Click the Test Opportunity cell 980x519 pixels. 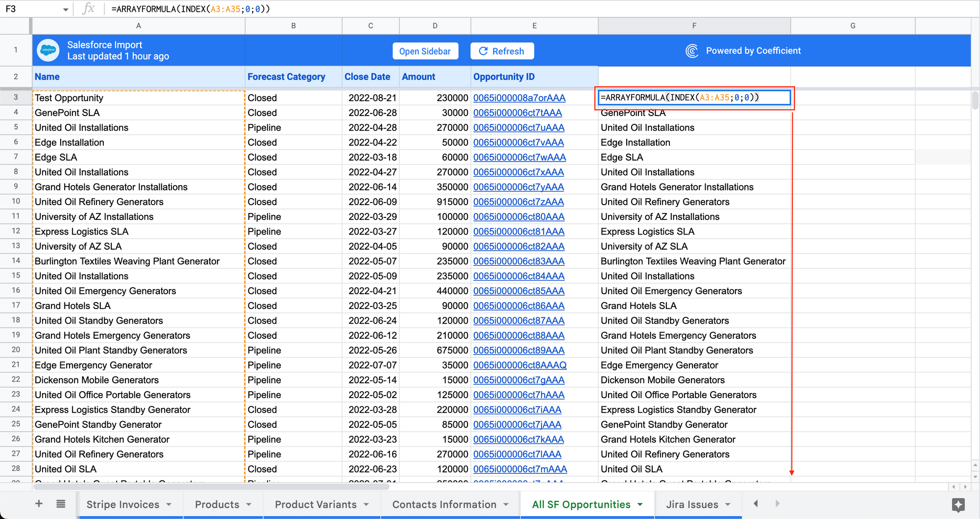[139, 98]
